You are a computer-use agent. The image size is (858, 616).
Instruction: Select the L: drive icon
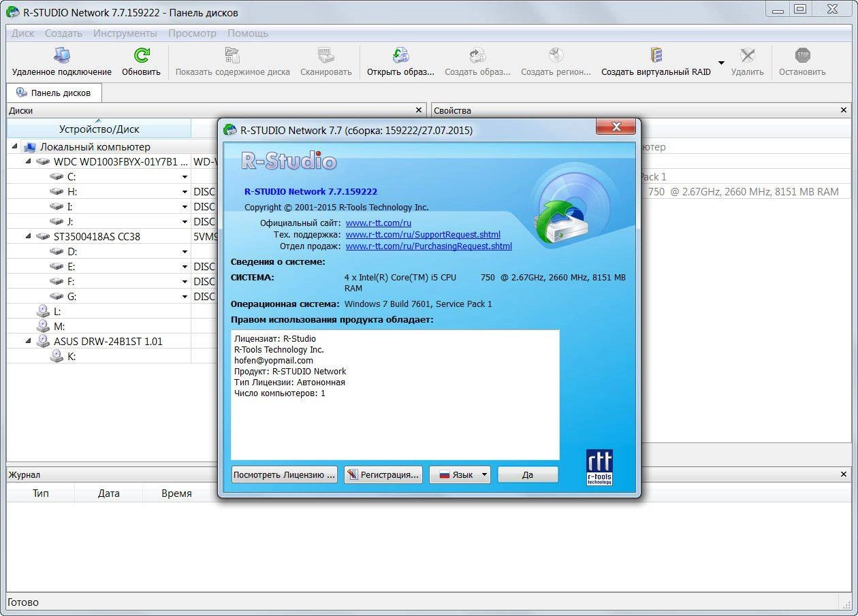pyautogui.click(x=43, y=312)
